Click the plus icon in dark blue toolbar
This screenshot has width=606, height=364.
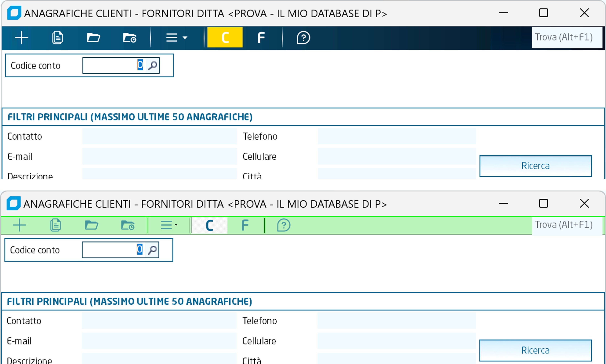[x=22, y=38]
